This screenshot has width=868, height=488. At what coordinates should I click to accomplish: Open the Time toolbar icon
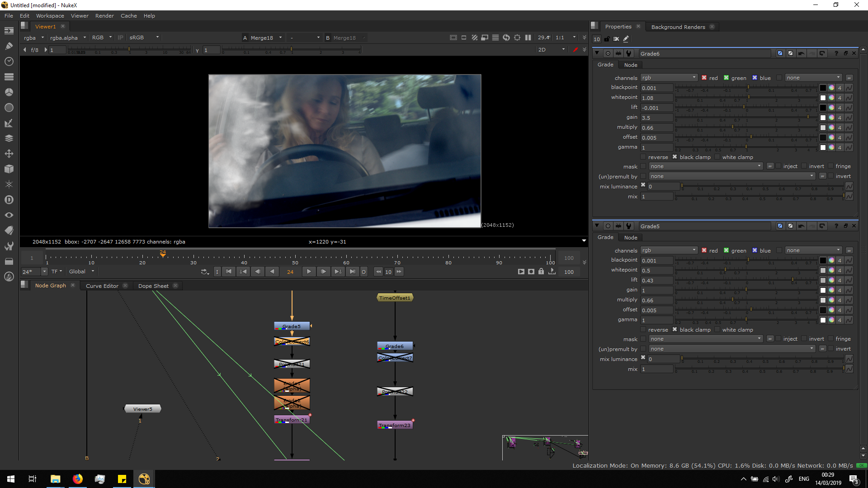(x=9, y=61)
